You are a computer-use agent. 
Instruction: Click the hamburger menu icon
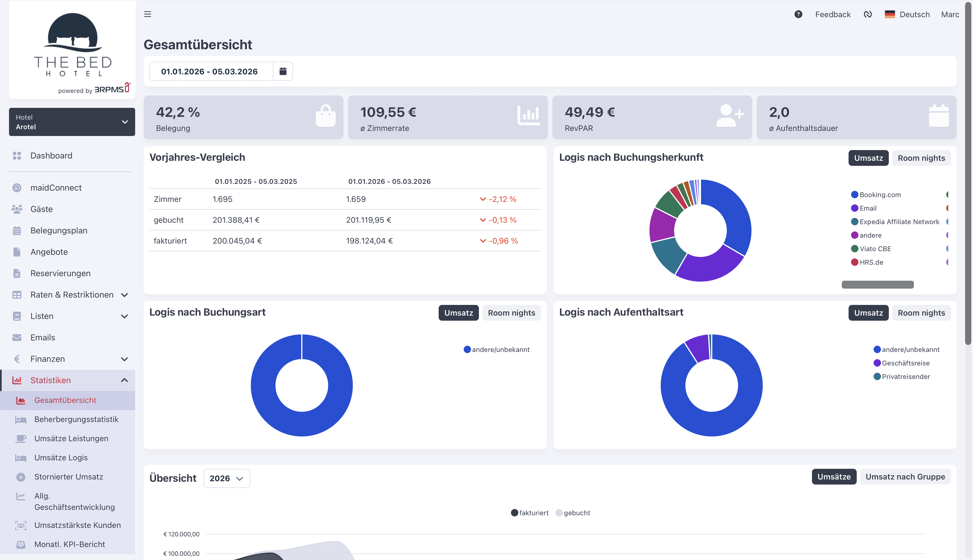pos(147,14)
